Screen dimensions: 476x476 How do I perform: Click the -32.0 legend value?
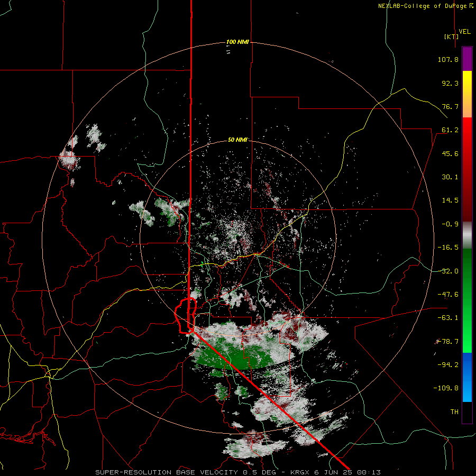point(448,271)
